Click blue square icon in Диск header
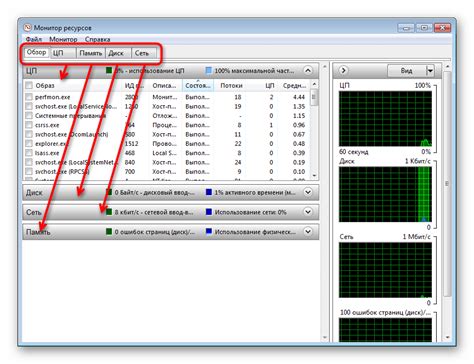This screenshot has width=474, height=364. click(x=209, y=192)
